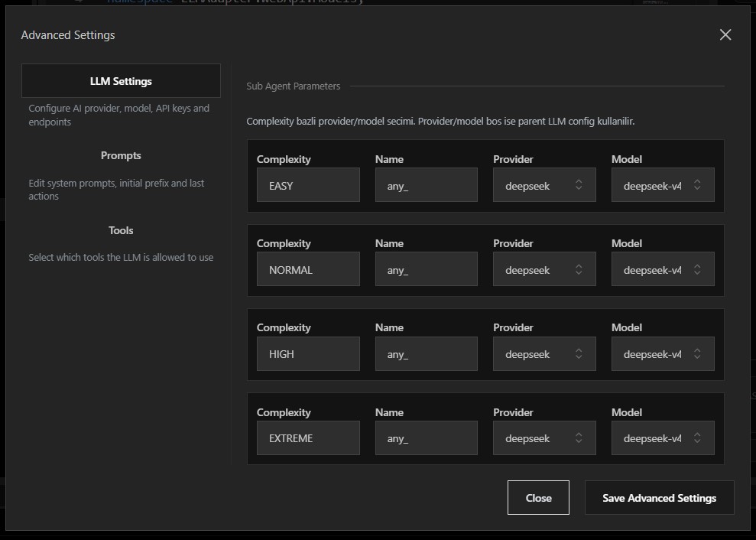The width and height of the screenshot is (756, 540).
Task: Click the NORMAL complexity field
Action: point(308,268)
